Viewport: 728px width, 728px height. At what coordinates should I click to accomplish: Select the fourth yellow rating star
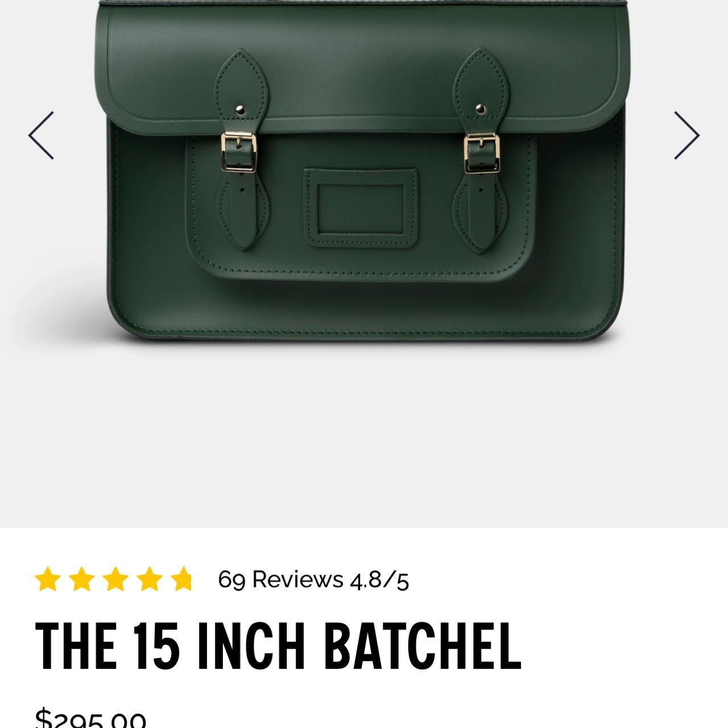pyautogui.click(x=150, y=580)
